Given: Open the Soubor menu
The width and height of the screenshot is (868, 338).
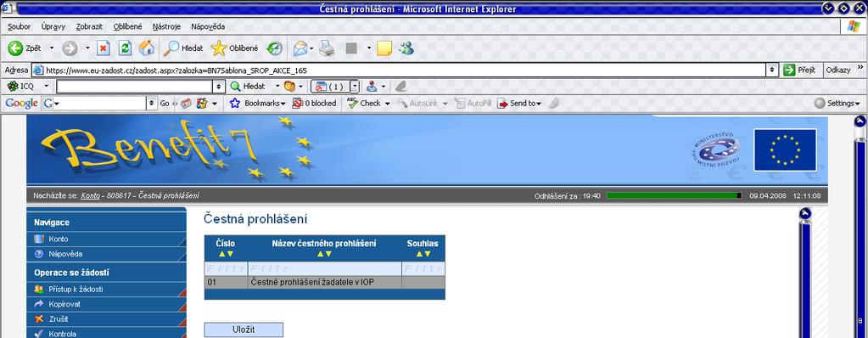Looking at the screenshot, I should 19,26.
